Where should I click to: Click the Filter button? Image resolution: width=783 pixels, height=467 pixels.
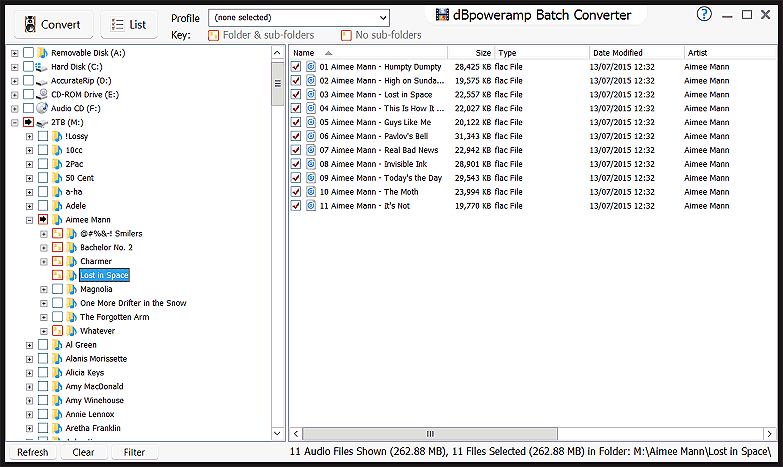134,453
